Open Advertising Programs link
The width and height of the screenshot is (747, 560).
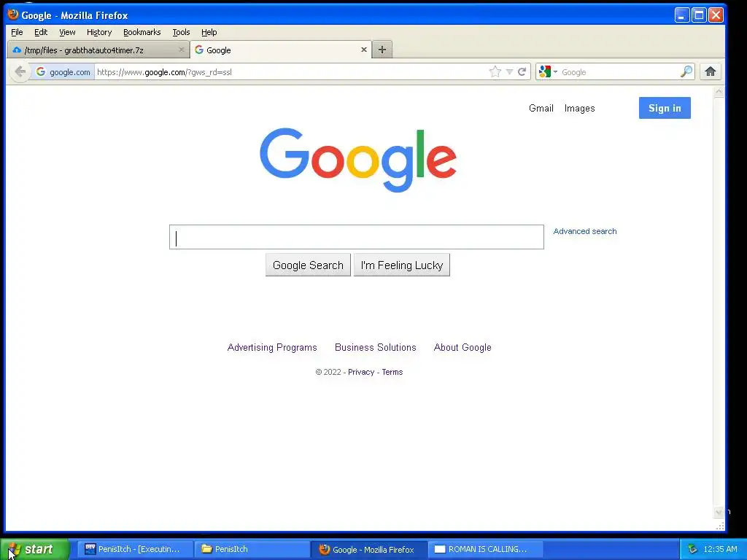click(272, 348)
